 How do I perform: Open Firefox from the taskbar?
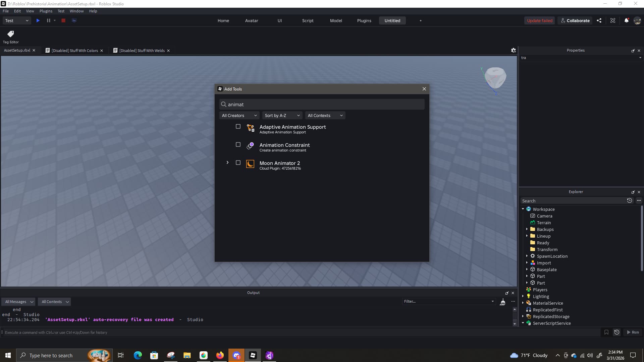click(220, 355)
